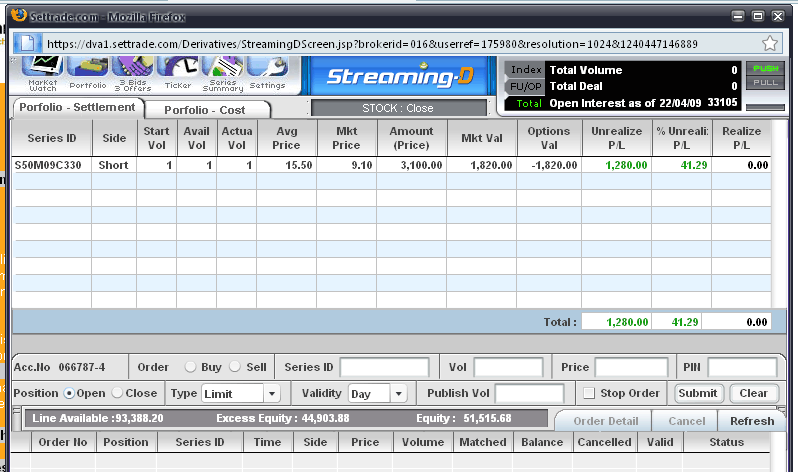Select the Sell order radio button
This screenshot has height=472, width=798.
(235, 367)
